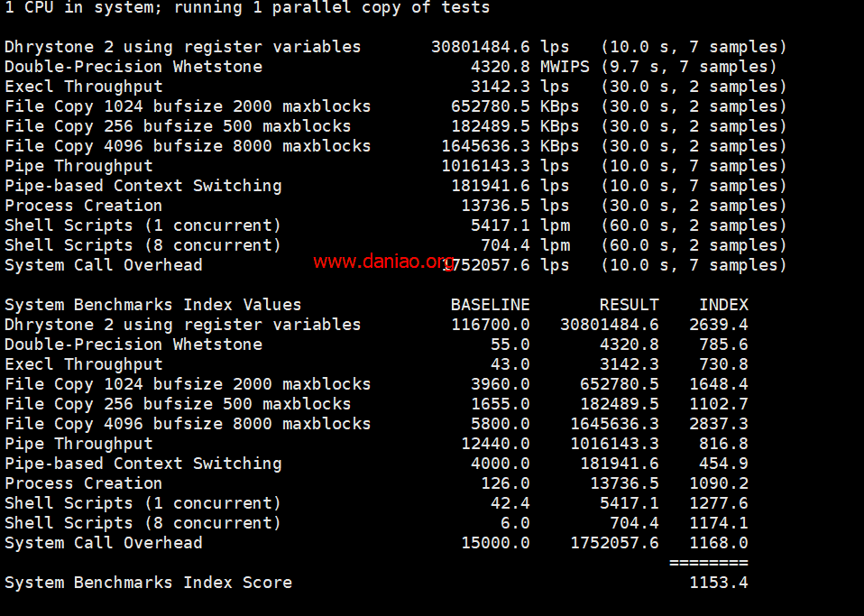
Task: Click the final score value 1153.4
Action: tap(719, 583)
